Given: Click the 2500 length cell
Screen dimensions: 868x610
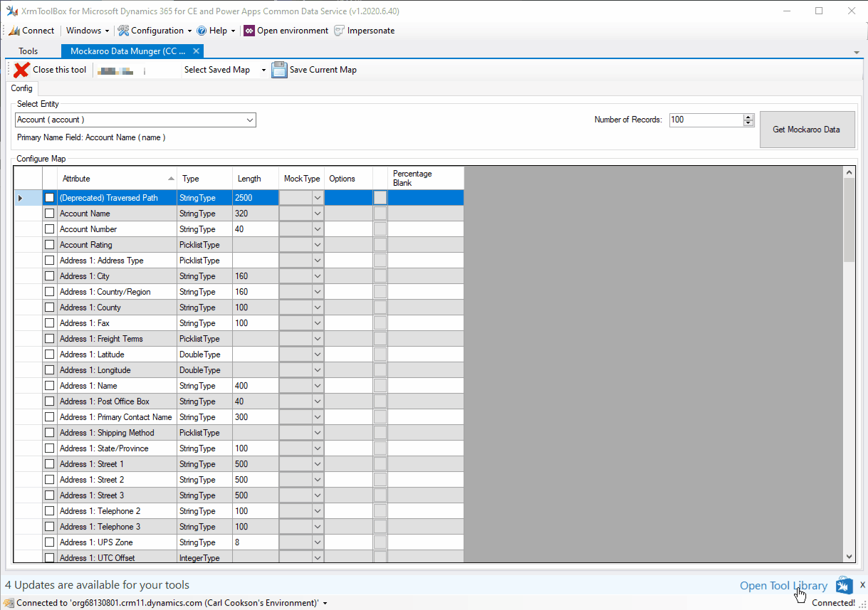Looking at the screenshot, I should [256, 198].
